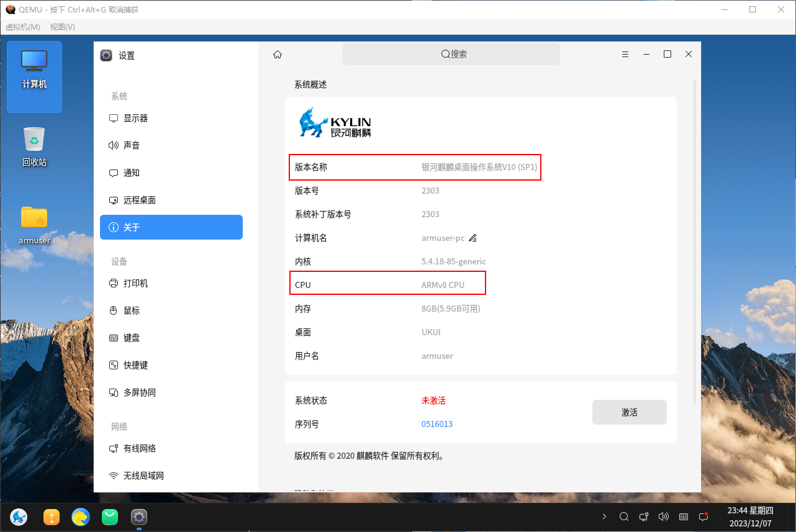The height and width of the screenshot is (532, 796).
Task: Open the notification icon in the system tray
Action: [x=703, y=516]
